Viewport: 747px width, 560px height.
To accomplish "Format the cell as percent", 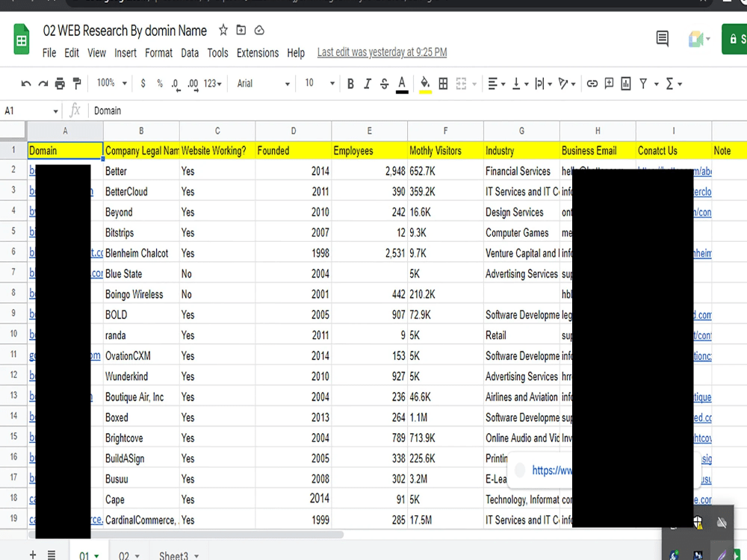I will (160, 84).
